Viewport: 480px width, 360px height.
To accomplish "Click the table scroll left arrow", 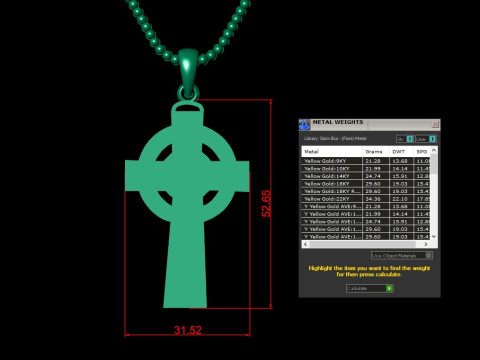I will [x=305, y=244].
